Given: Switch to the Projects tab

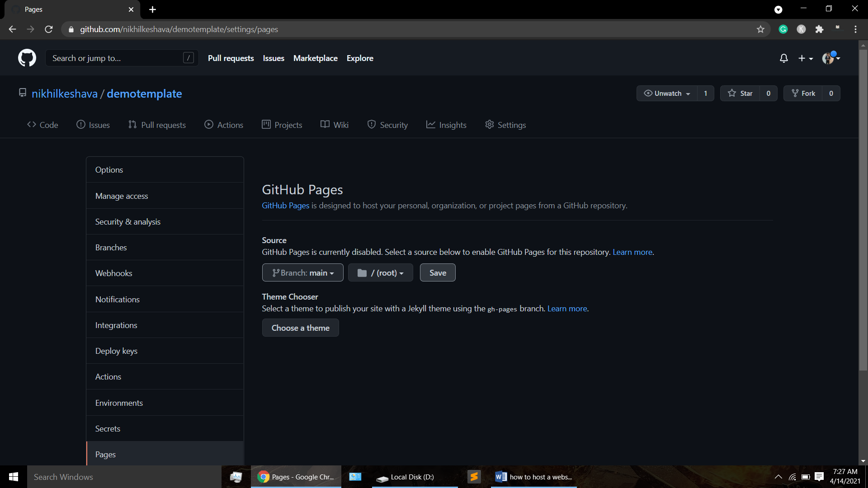Looking at the screenshot, I should tap(282, 125).
